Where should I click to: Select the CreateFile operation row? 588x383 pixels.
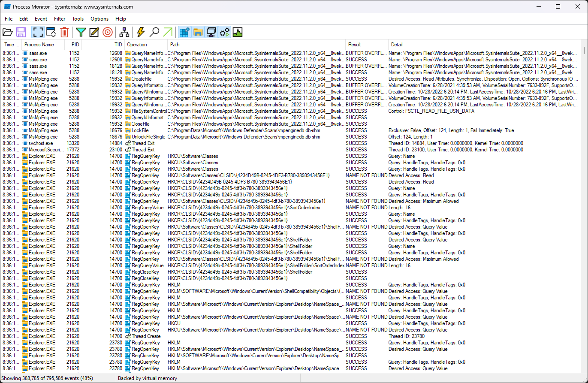290,79
